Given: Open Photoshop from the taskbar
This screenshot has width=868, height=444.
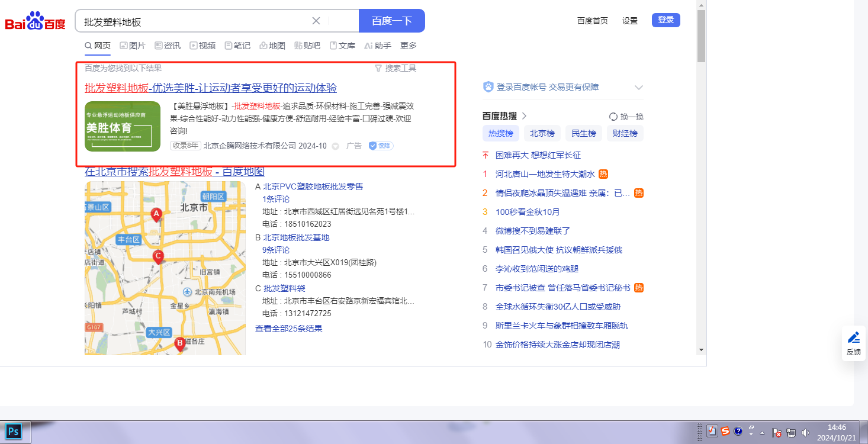Looking at the screenshot, I should click(x=12, y=432).
